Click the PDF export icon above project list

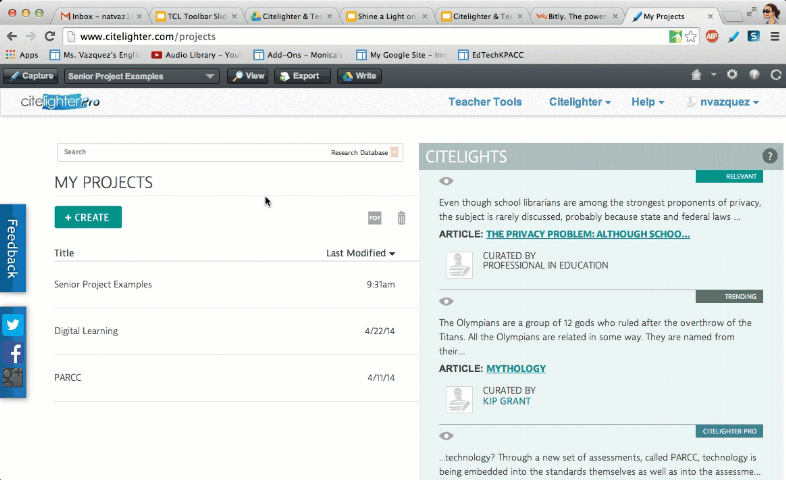(x=374, y=218)
